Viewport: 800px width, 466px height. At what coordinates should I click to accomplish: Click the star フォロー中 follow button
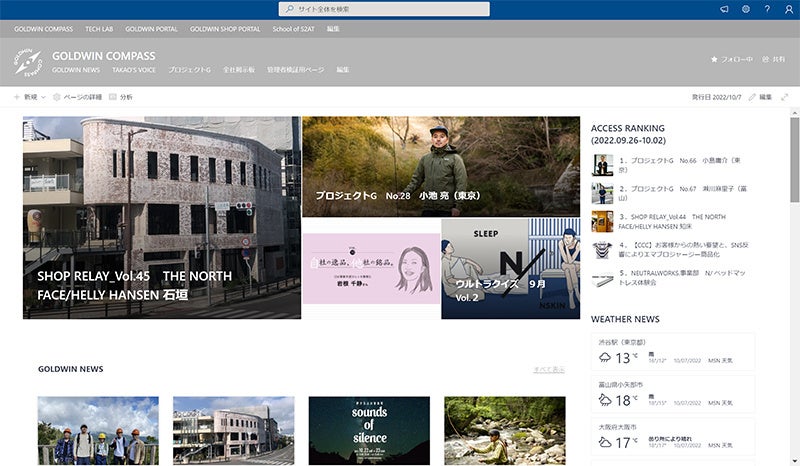pos(732,59)
